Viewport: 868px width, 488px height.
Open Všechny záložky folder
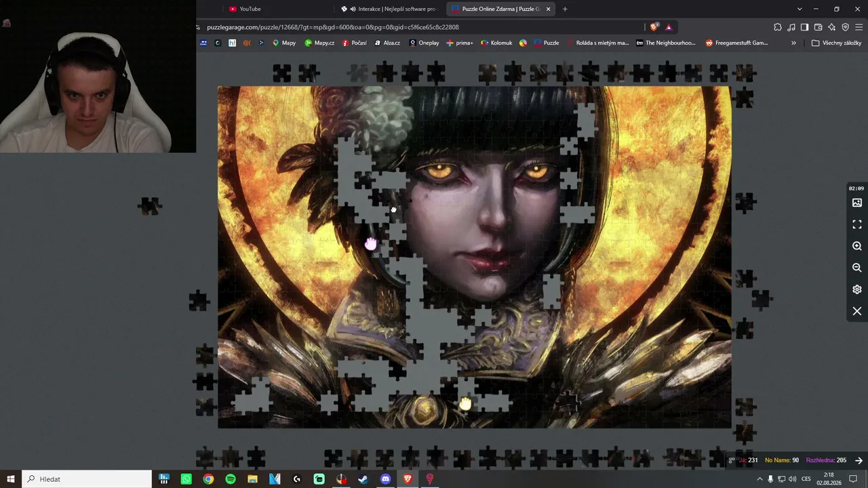(x=836, y=43)
